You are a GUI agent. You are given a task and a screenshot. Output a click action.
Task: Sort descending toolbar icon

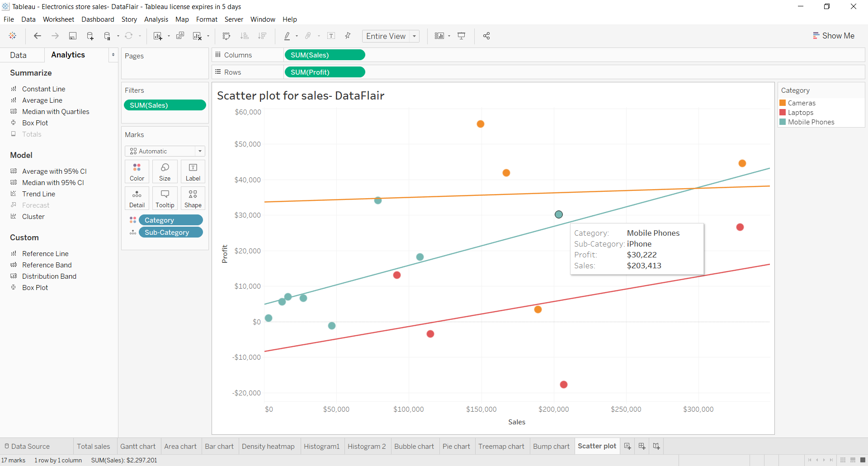click(x=262, y=36)
